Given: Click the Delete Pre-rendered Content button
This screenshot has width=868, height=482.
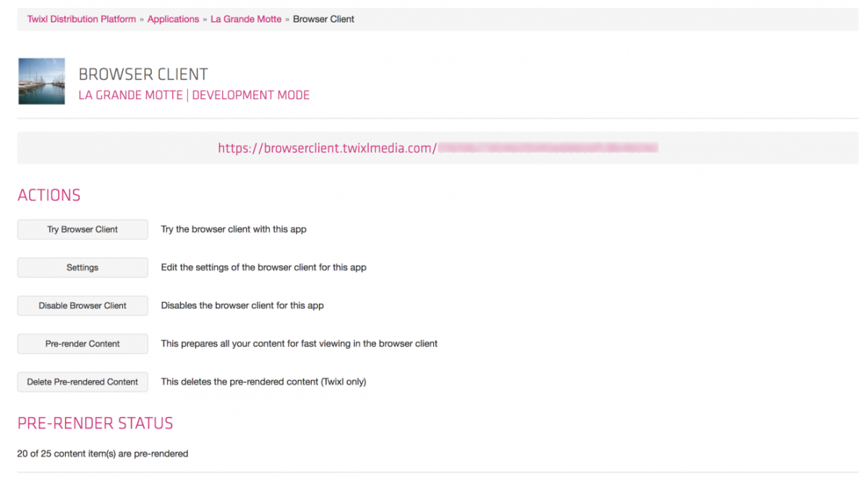Looking at the screenshot, I should tap(82, 382).
